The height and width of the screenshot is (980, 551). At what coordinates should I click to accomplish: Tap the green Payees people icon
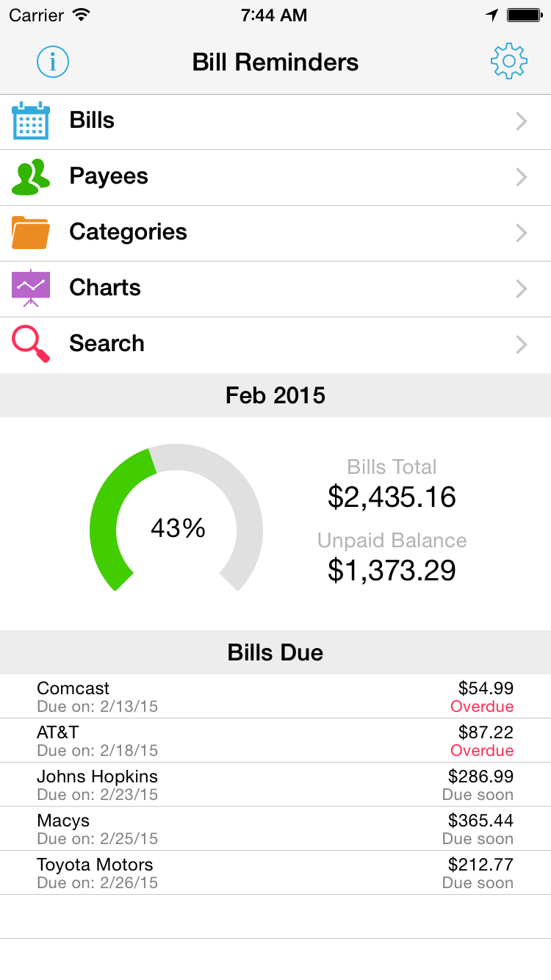(x=31, y=177)
